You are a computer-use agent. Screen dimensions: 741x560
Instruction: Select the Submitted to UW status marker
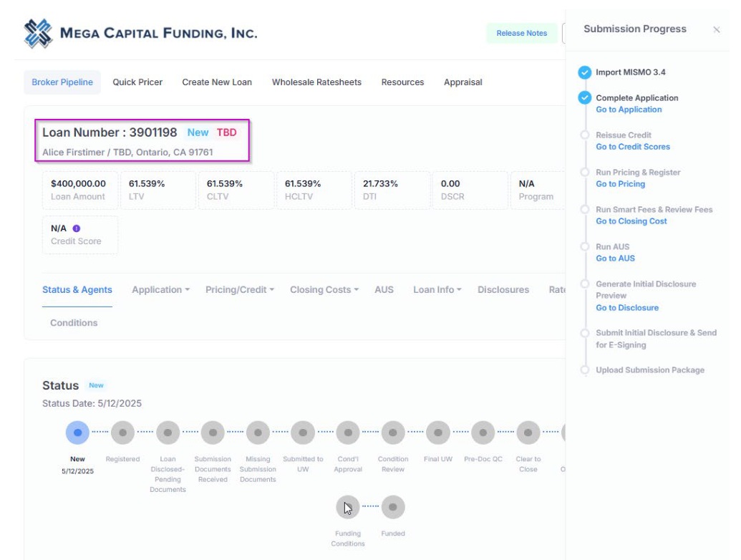coord(303,433)
